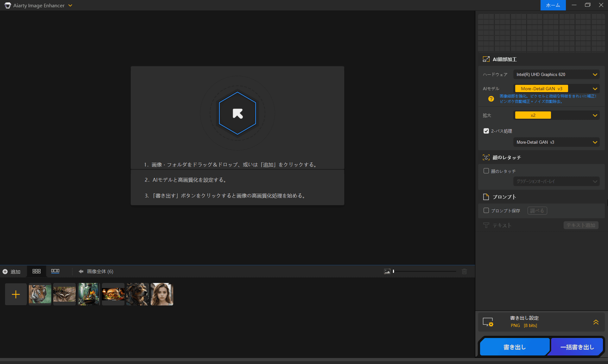Click the grid view layout icon
Screen dimensions: 608x364
pos(36,271)
